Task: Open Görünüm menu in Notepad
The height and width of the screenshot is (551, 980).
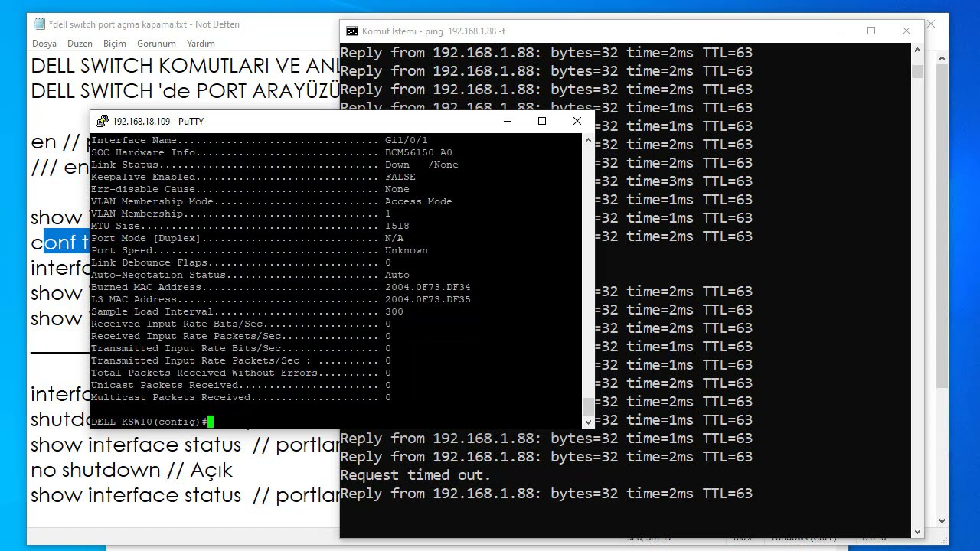Action: (156, 44)
